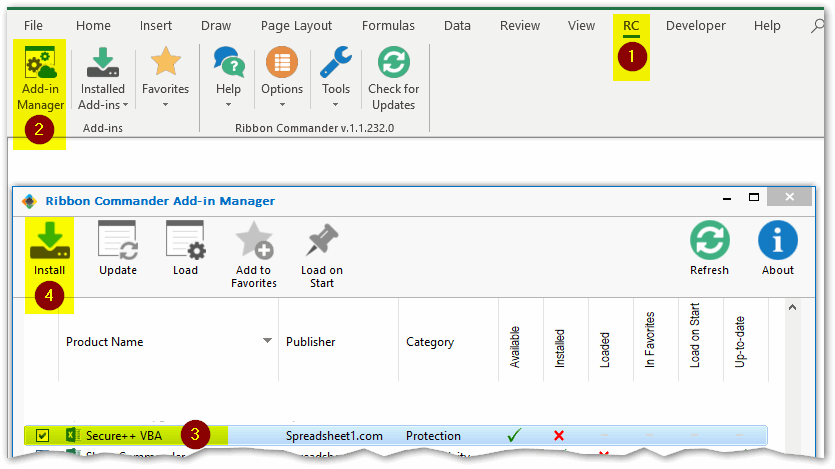Sort by the Category column header

click(430, 342)
